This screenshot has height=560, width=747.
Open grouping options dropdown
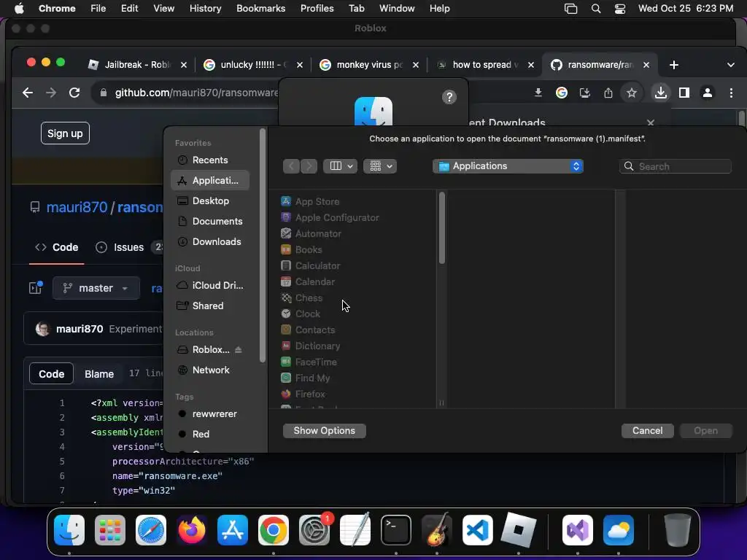tap(379, 166)
